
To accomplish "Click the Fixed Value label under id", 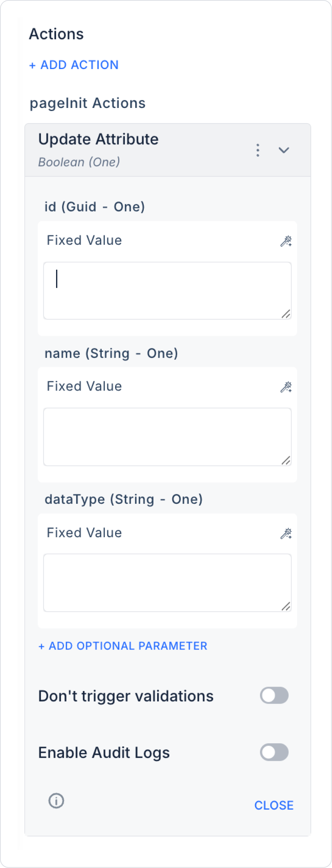I will 84,240.
